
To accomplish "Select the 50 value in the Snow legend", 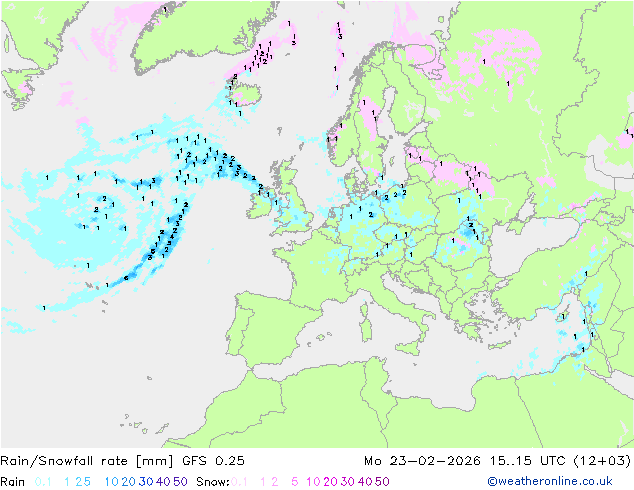I will 382,482.
